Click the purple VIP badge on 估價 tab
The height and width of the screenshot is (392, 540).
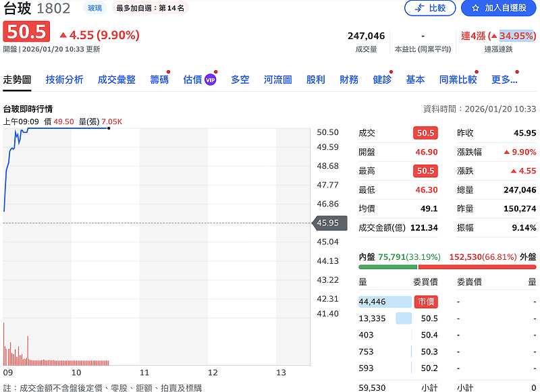coord(211,78)
